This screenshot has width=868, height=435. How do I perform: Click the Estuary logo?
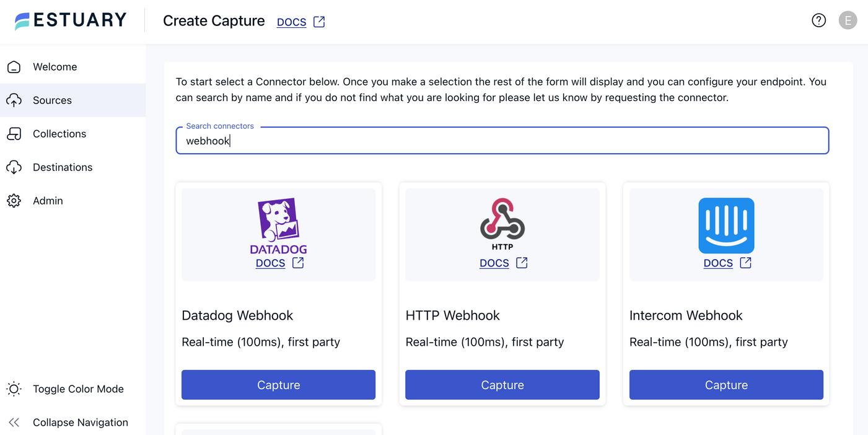pyautogui.click(x=71, y=20)
